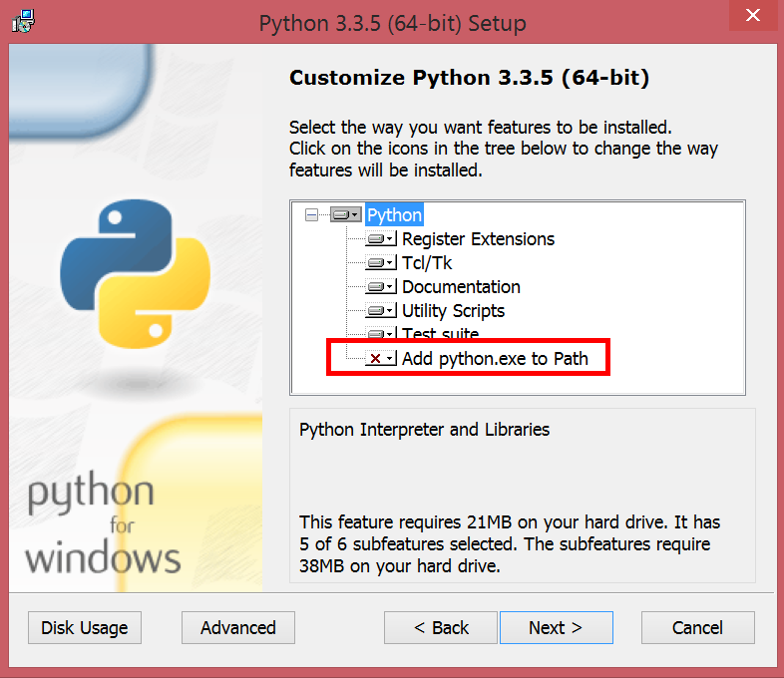Select the Documentation feature label
Image resolution: width=784 pixels, height=678 pixels.
point(461,287)
